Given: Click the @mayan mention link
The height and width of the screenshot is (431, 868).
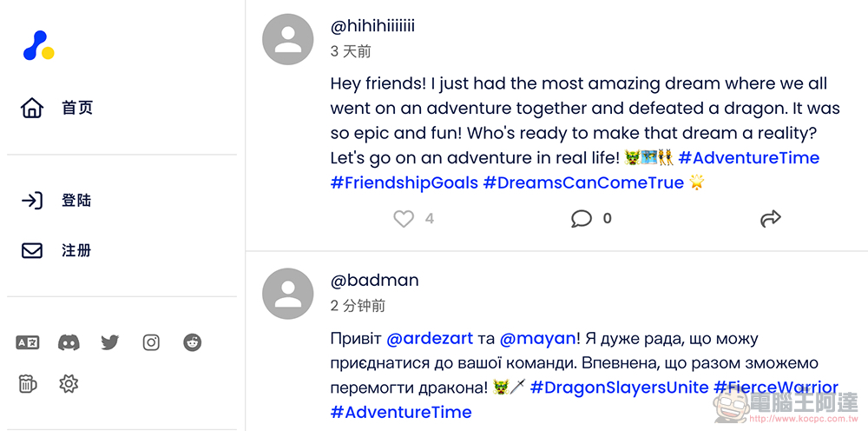Looking at the screenshot, I should [537, 338].
